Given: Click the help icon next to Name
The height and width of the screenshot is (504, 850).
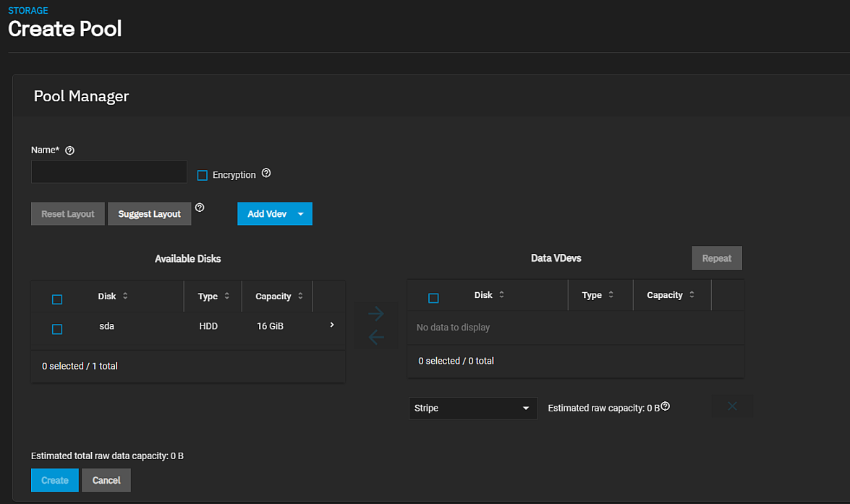Looking at the screenshot, I should click(70, 150).
